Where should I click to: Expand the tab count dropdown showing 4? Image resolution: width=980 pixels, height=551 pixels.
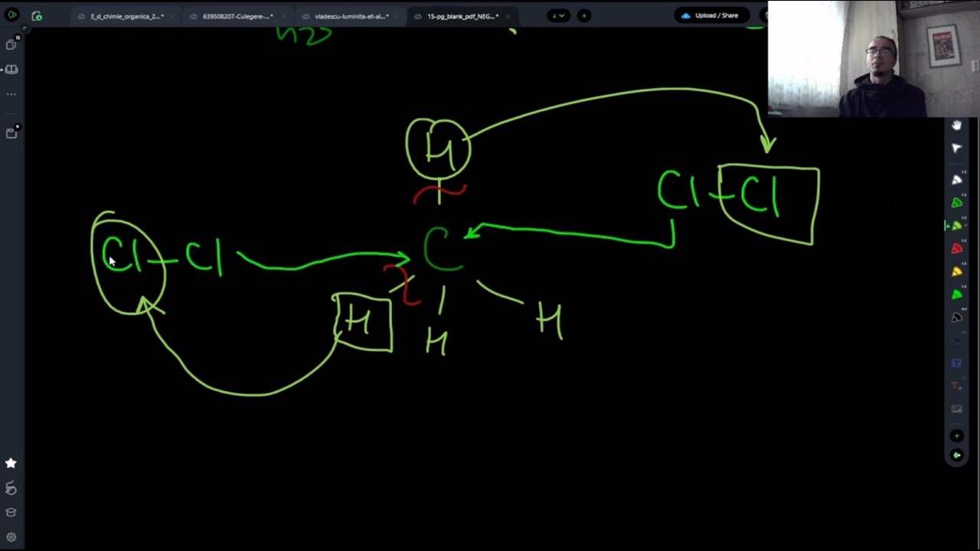[559, 15]
